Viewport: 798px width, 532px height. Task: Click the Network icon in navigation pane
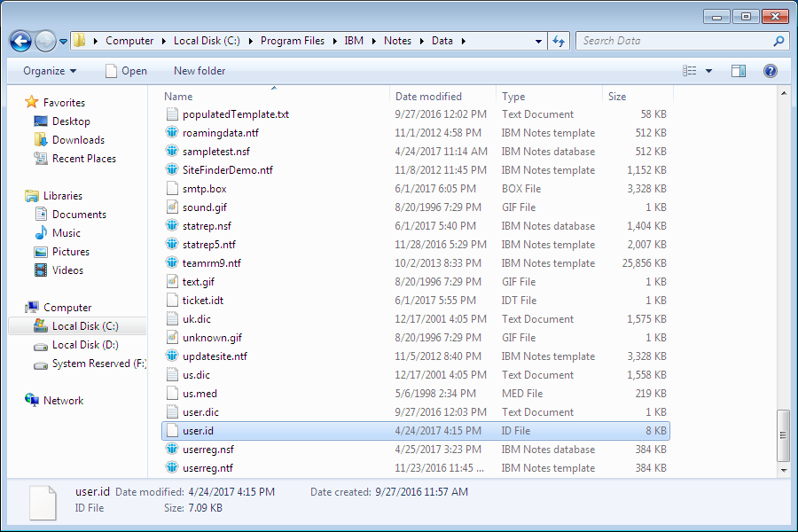click(x=32, y=401)
